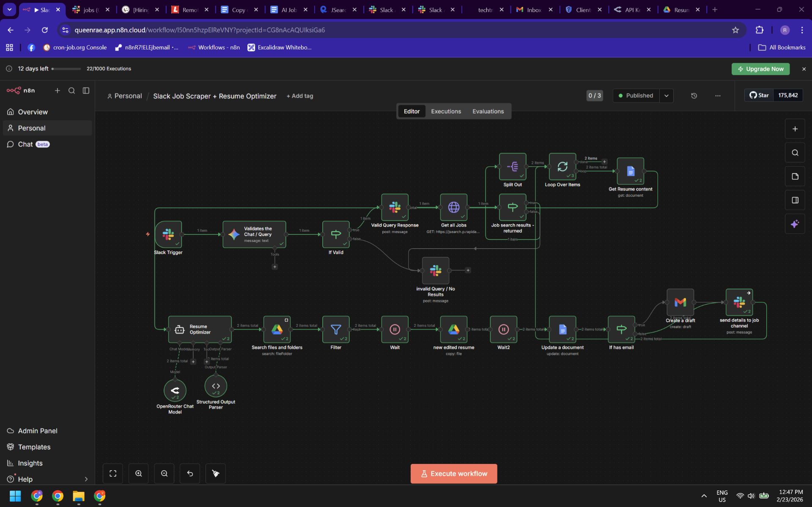Show hidden system tray icons
Image resolution: width=812 pixels, height=507 pixels.
tap(704, 496)
